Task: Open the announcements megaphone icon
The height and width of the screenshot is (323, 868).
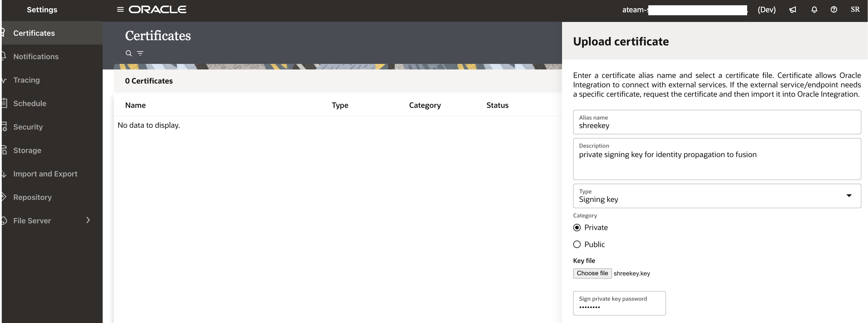Action: coord(792,9)
